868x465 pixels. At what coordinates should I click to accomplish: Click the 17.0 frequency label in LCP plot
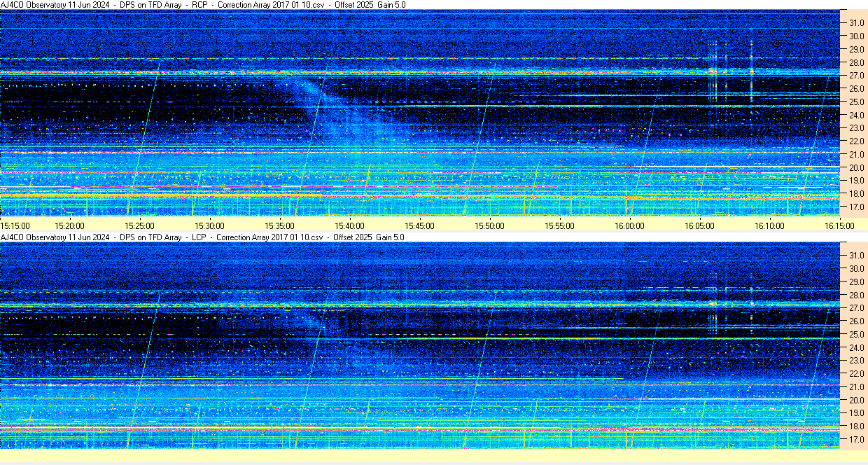point(857,439)
